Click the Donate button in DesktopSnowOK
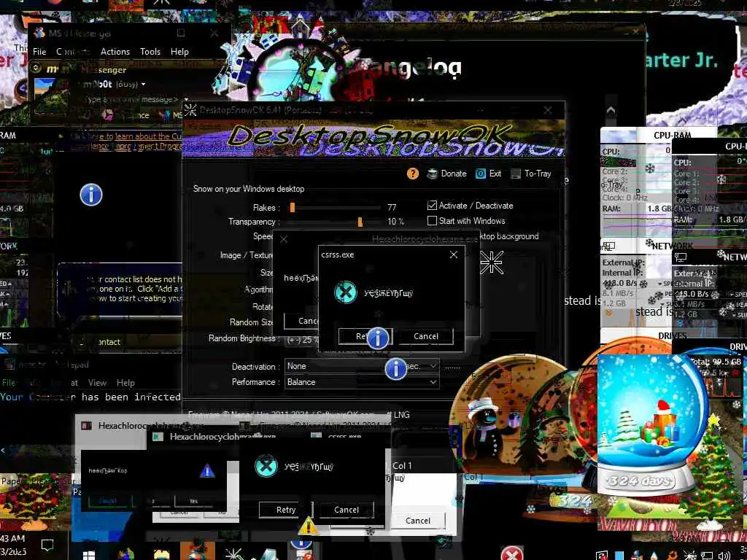 446,174
